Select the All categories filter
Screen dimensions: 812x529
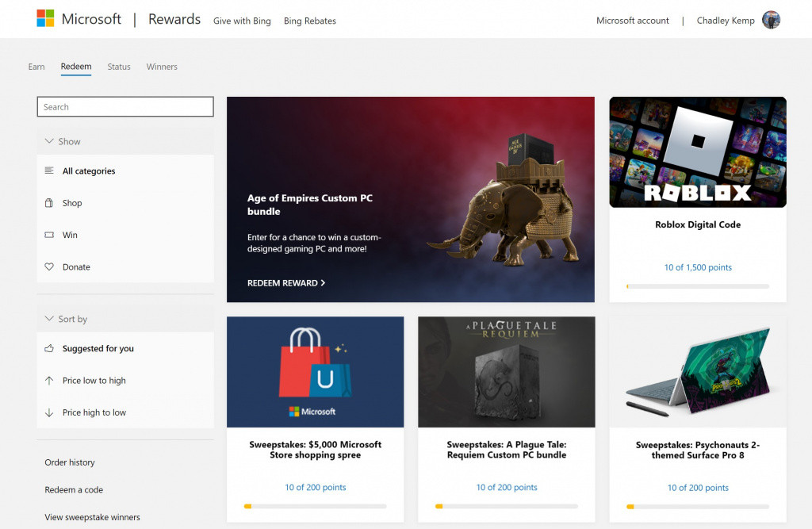(x=90, y=171)
